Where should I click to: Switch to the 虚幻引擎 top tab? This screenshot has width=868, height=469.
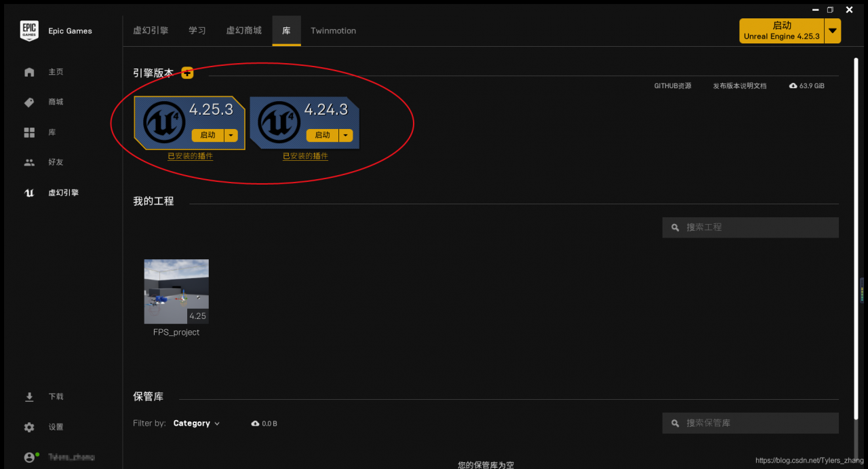[x=151, y=31]
